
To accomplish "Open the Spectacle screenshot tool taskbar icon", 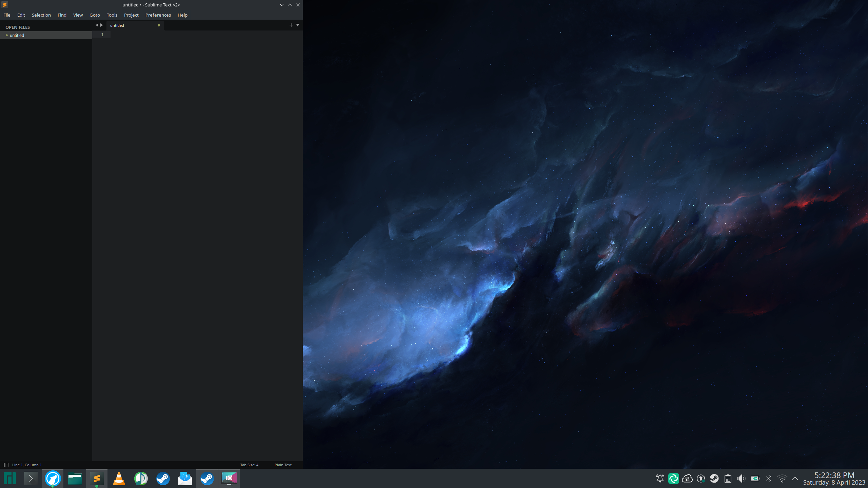I will click(229, 479).
